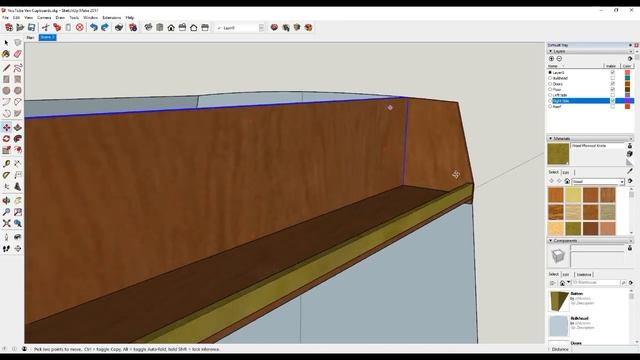Delete layer with minus icon
Viewport: 640px width, 360px height.
559,58
